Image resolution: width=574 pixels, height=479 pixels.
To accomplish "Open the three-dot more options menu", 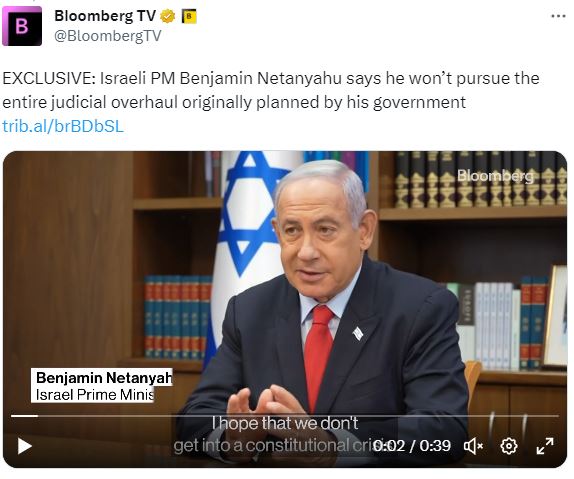I will [x=558, y=16].
